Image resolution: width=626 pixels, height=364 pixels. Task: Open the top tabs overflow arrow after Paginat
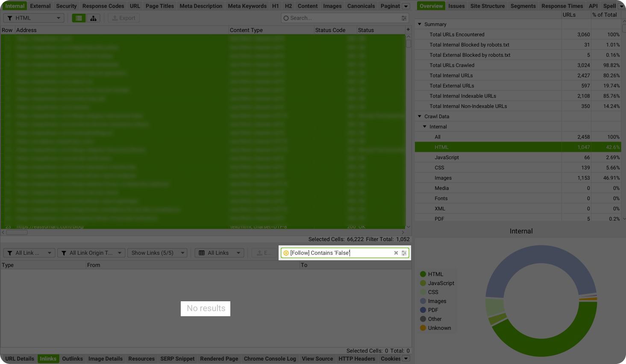(x=406, y=6)
